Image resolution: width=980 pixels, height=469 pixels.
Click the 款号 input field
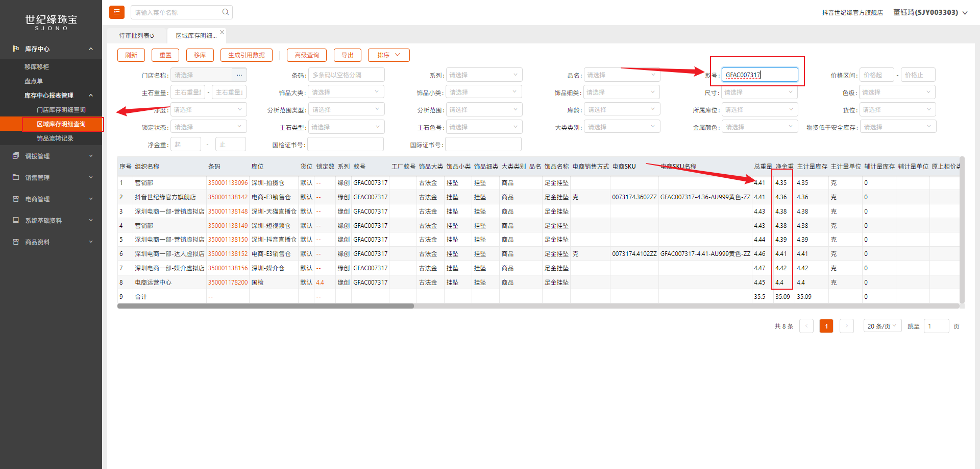(x=759, y=75)
